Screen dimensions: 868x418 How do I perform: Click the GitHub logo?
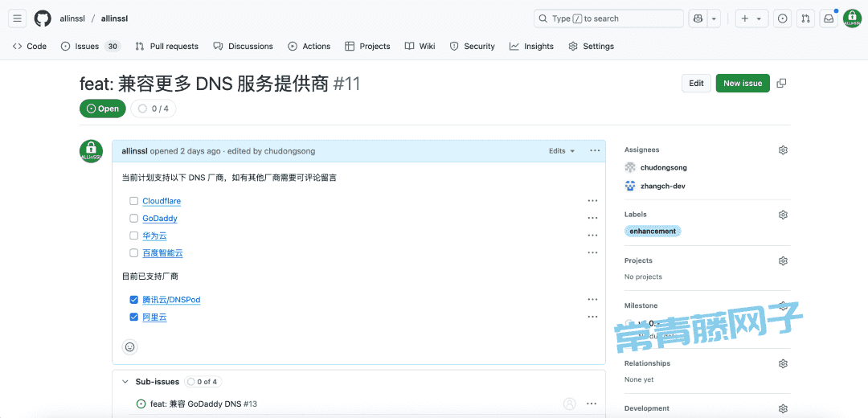coord(43,18)
